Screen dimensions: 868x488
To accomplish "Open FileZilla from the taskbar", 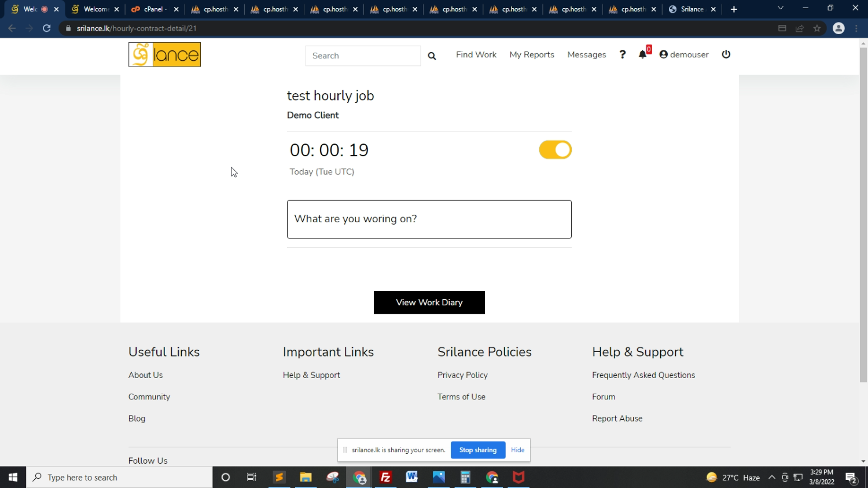I will [x=385, y=478].
